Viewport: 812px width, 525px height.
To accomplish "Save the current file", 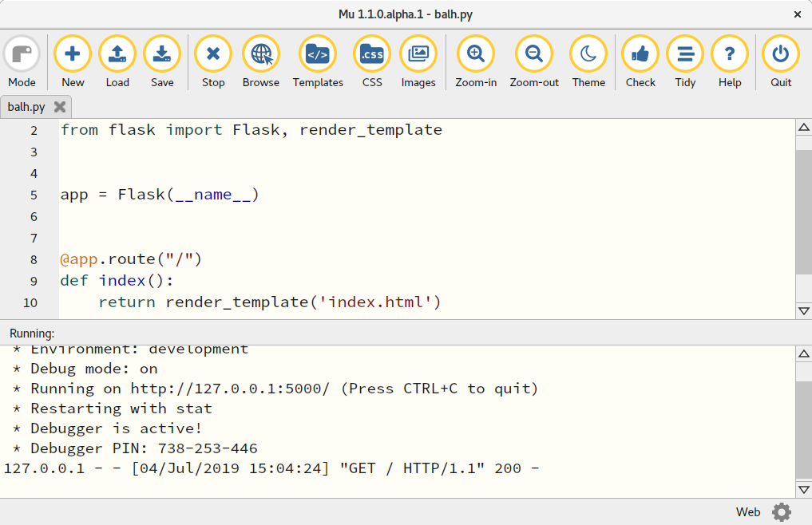I will click(162, 61).
